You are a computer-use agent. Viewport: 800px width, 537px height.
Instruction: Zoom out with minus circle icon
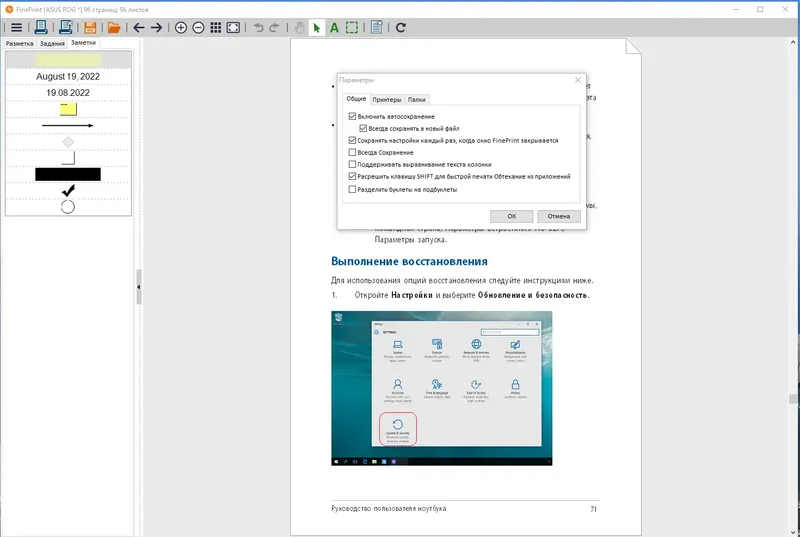pos(198,28)
